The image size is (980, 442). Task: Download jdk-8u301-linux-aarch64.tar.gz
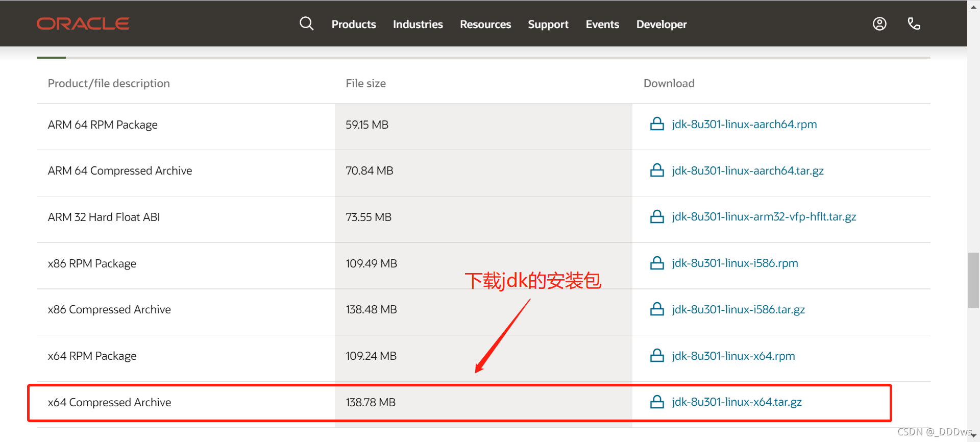coord(748,170)
